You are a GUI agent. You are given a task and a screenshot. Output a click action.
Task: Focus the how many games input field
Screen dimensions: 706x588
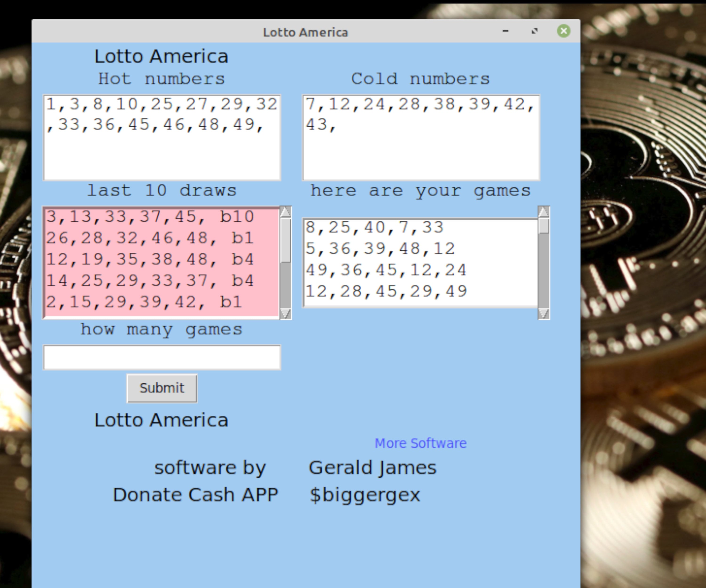point(162,358)
